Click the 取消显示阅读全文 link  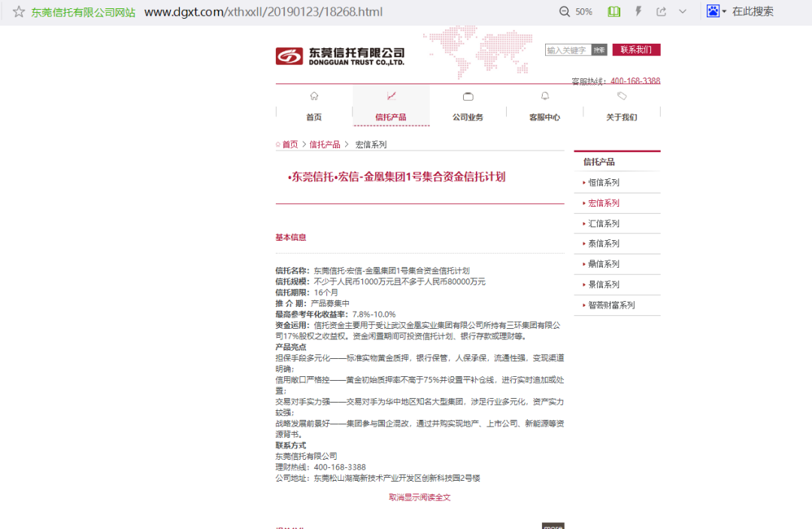[x=420, y=497]
